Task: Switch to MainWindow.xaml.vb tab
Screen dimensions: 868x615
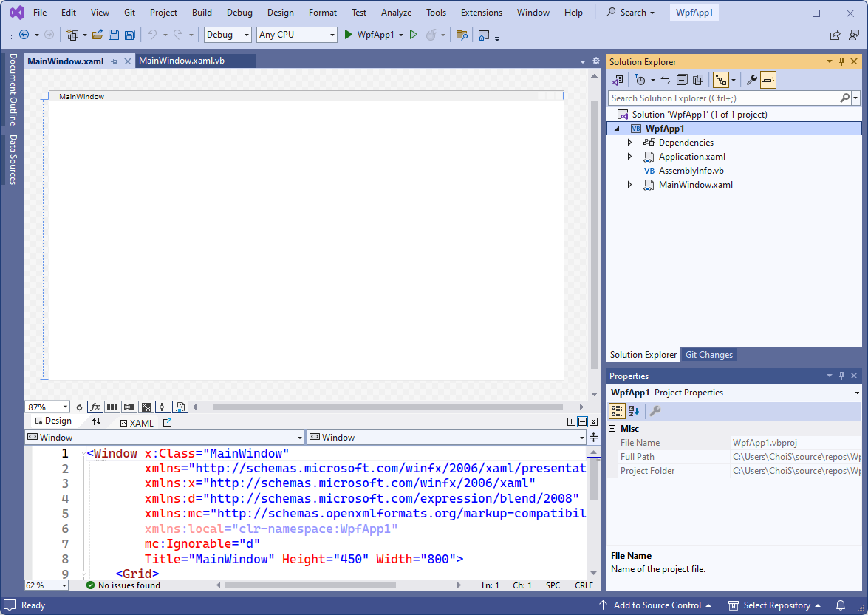Action: coord(182,61)
